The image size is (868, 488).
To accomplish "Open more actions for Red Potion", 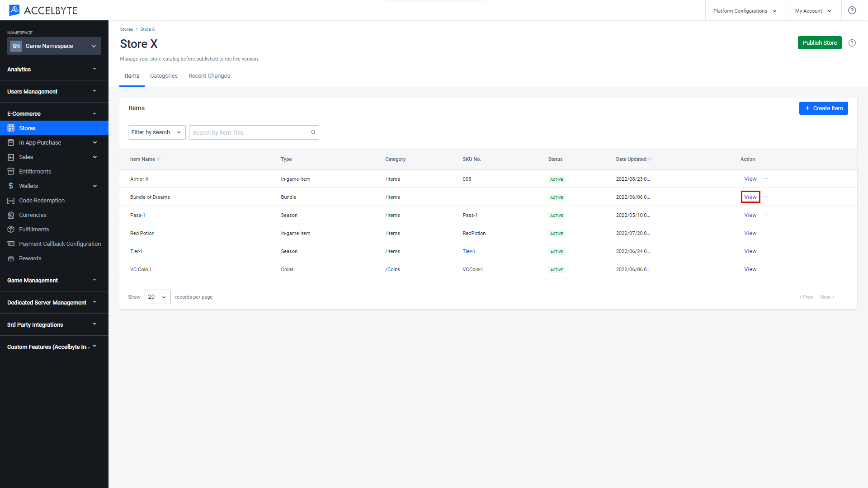I will point(765,233).
